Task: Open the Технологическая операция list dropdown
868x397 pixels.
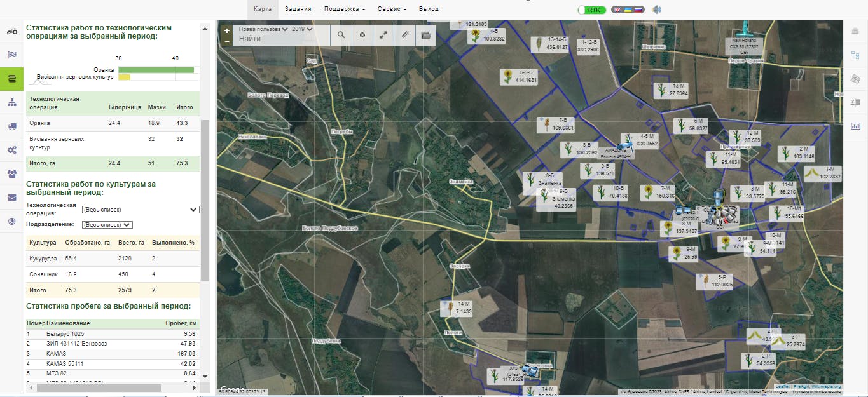Action: [x=141, y=210]
